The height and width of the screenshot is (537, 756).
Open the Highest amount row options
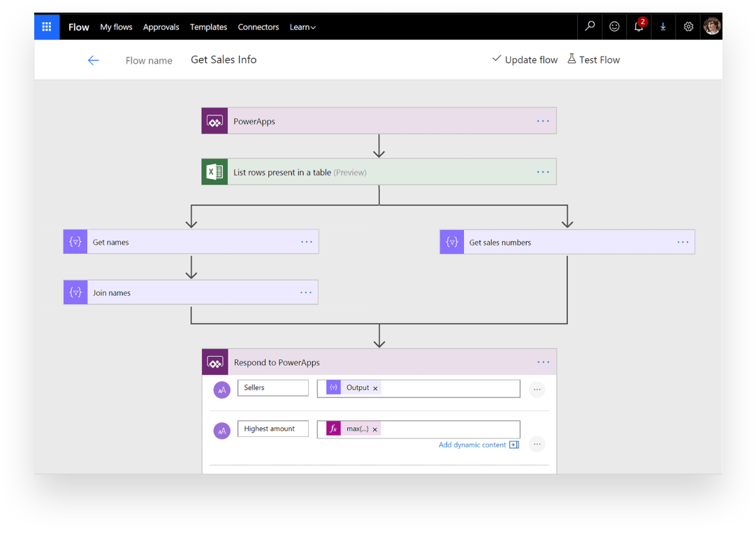pos(537,444)
